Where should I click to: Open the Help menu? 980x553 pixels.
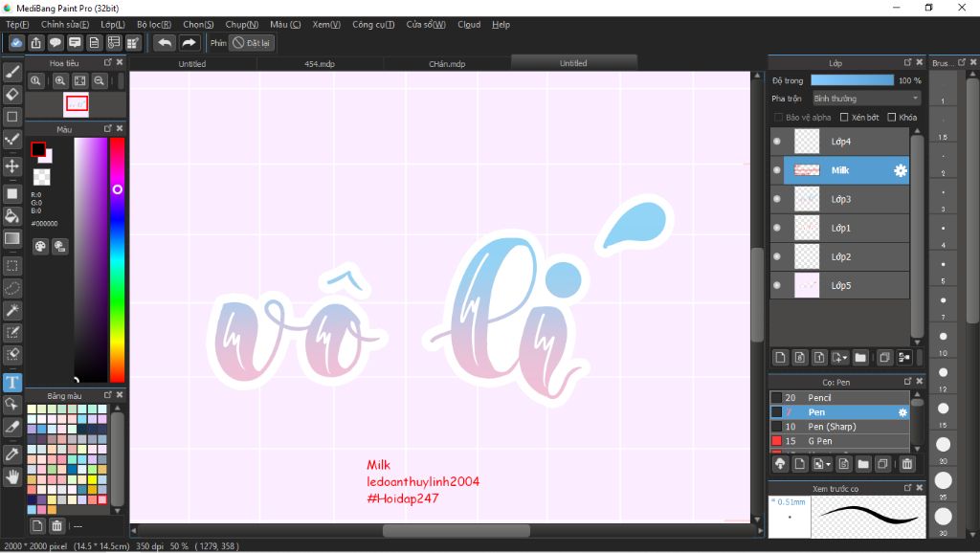[501, 24]
